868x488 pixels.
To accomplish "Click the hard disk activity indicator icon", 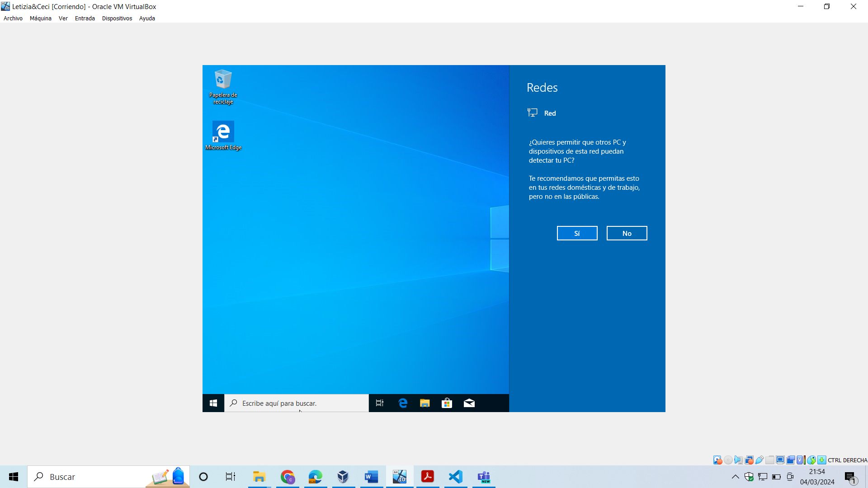I will (717, 460).
